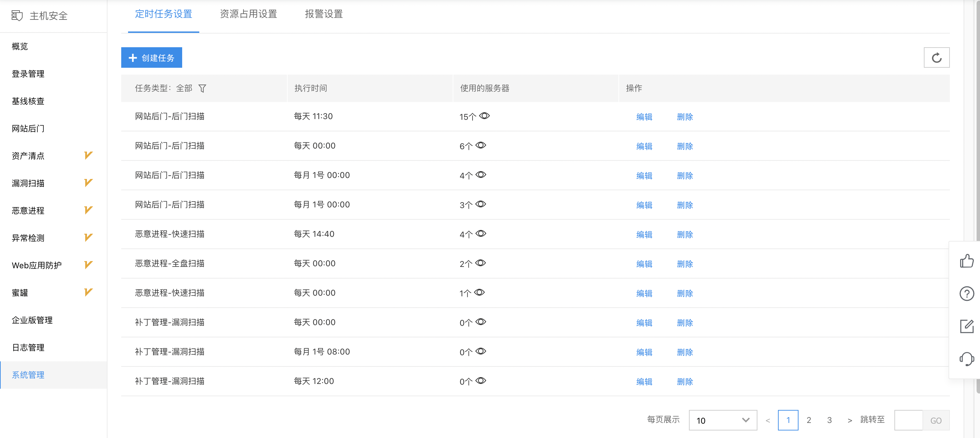Image resolution: width=980 pixels, height=438 pixels.
Task: Open 日志管理 in the sidebar
Action: (x=54, y=348)
